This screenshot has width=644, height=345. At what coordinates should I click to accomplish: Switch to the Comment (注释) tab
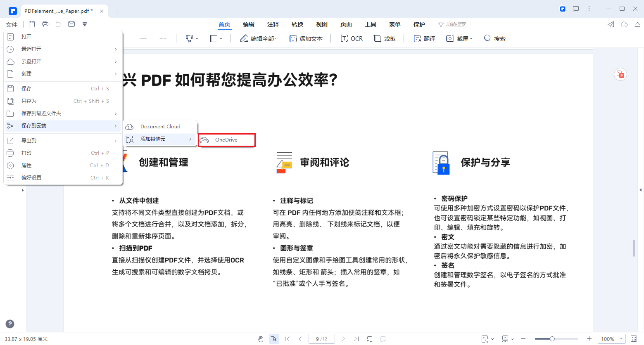(x=273, y=24)
